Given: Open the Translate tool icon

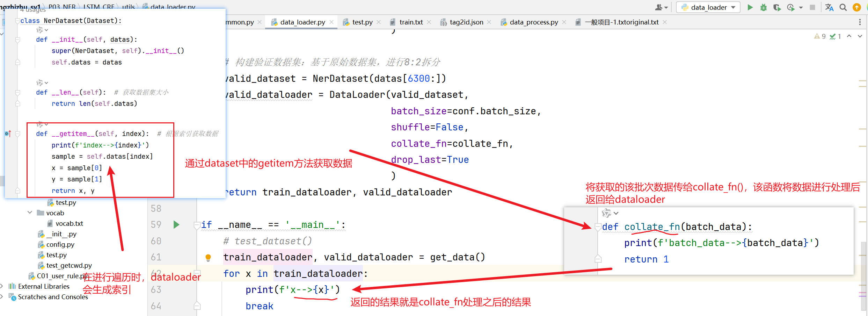Looking at the screenshot, I should (x=829, y=7).
